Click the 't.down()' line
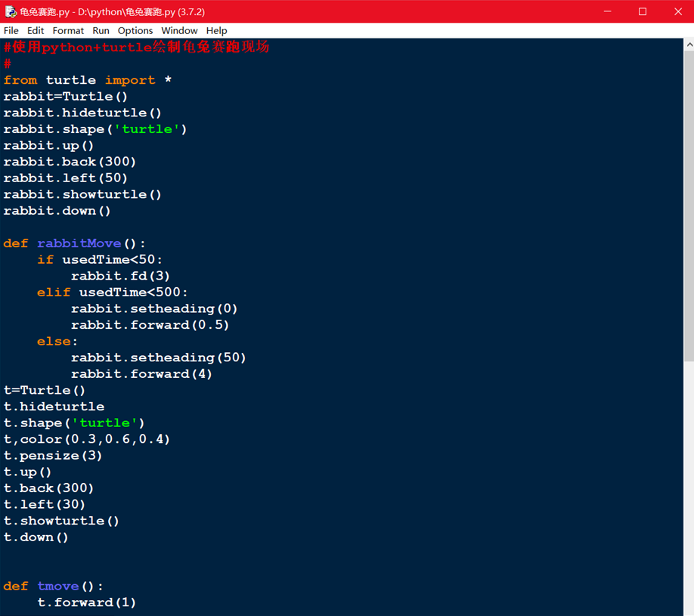The height and width of the screenshot is (616, 694). point(36,537)
